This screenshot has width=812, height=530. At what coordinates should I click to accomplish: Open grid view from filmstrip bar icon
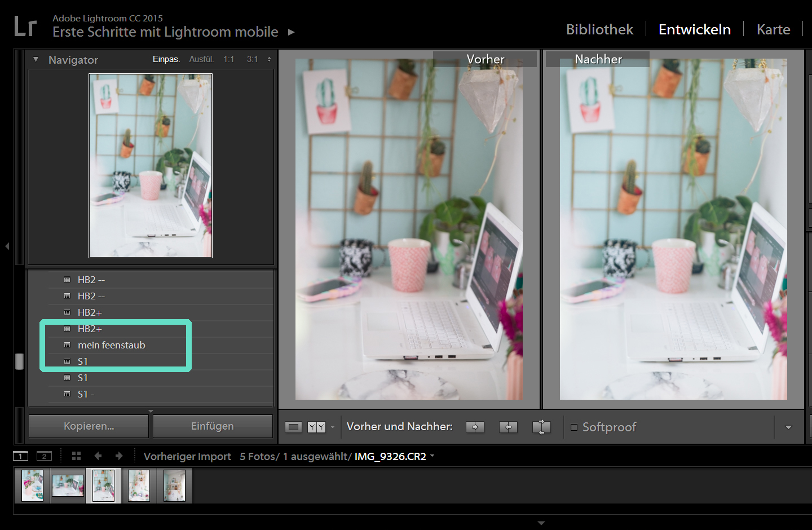coord(76,456)
